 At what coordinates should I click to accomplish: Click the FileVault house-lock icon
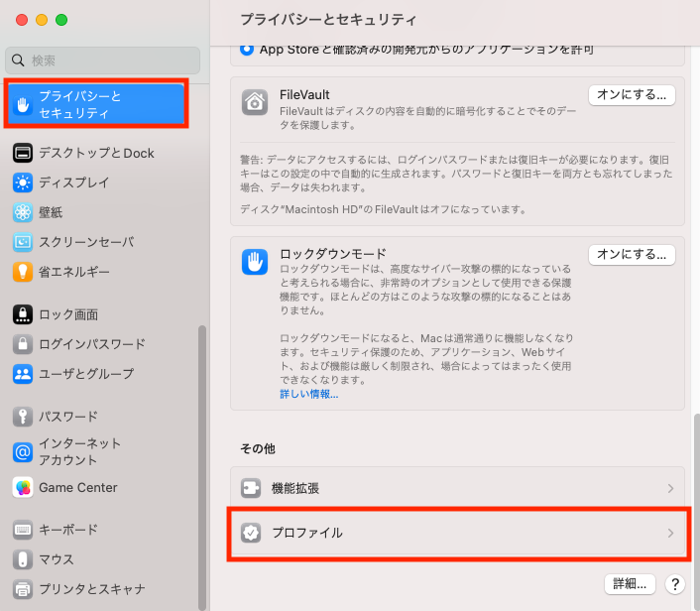pos(255,102)
